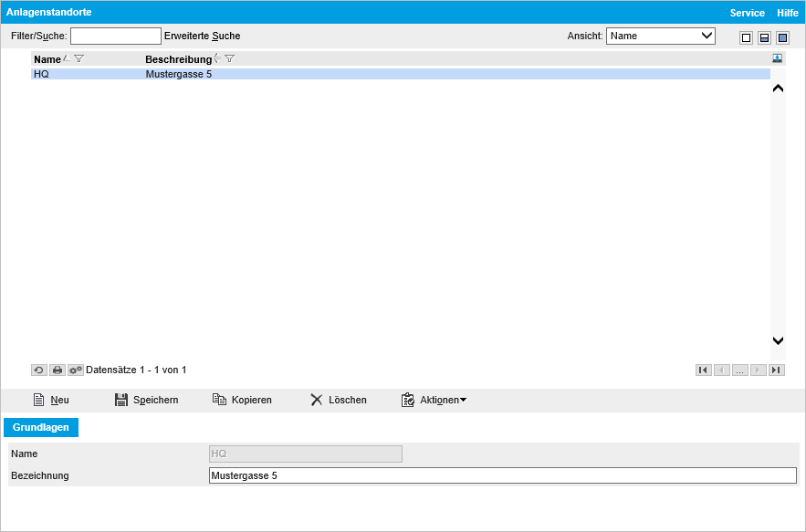Click into the Bezeichnung text field
Screen dimensions: 806x532
[x=502, y=475]
